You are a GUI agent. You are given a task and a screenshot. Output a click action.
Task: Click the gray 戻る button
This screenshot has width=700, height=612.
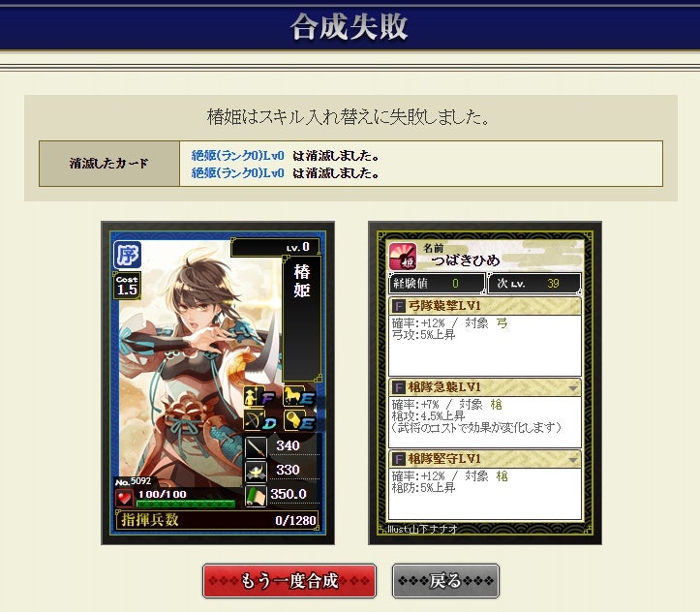point(445,581)
